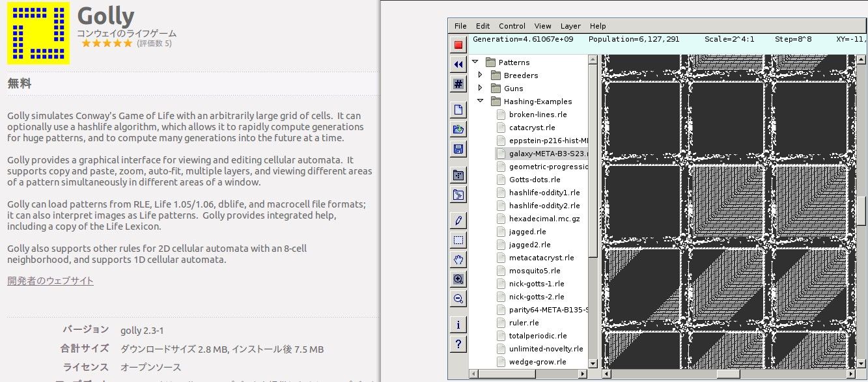The image size is (868, 382).
Task: Choose the dashed rectangle Select tool
Action: pos(458,240)
